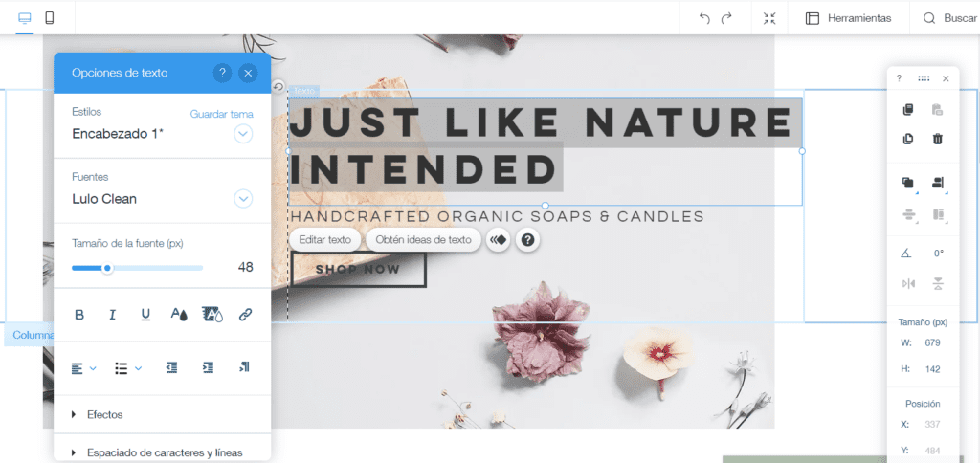Open Buscar in the top bar
This screenshot has height=463, width=980.
950,18
